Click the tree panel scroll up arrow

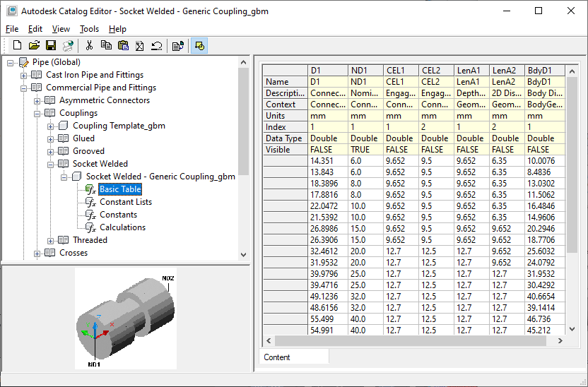243,62
